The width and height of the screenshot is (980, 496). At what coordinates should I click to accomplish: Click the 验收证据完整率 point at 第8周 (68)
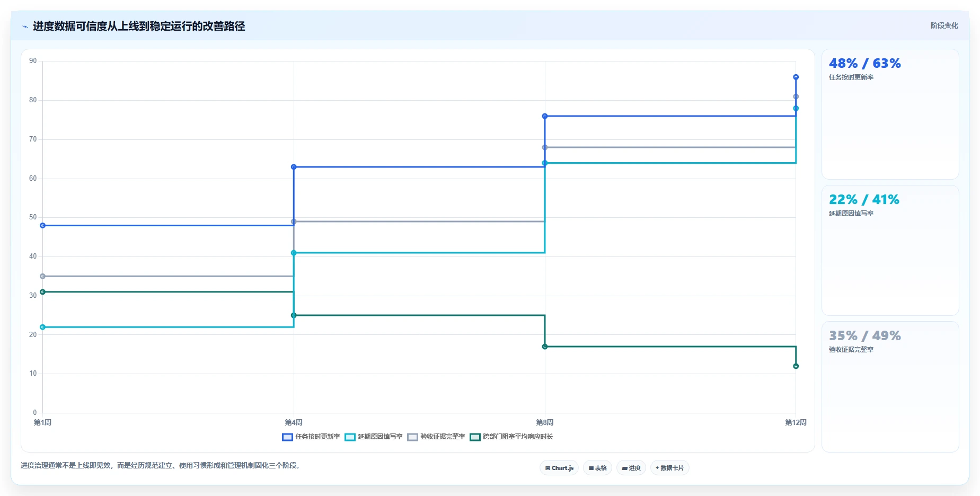pyautogui.click(x=545, y=147)
